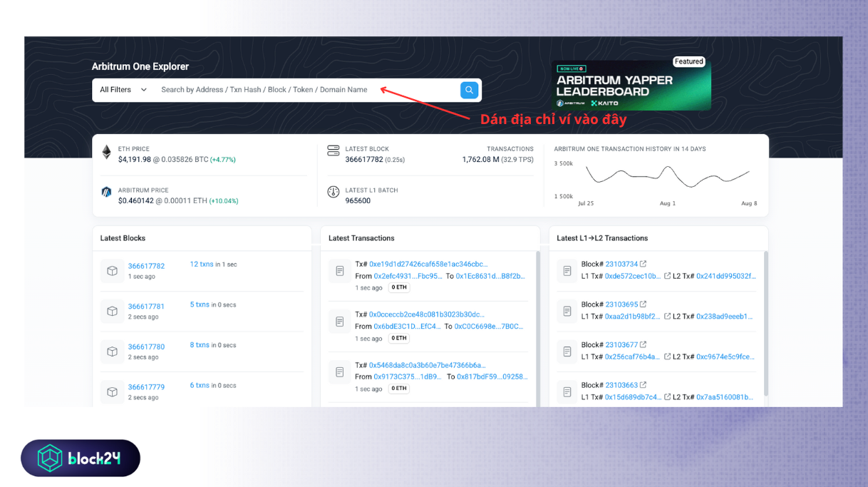Screen dimensions: 868x487
Task: Click cube icon of block 366617780
Action: pos(112,352)
